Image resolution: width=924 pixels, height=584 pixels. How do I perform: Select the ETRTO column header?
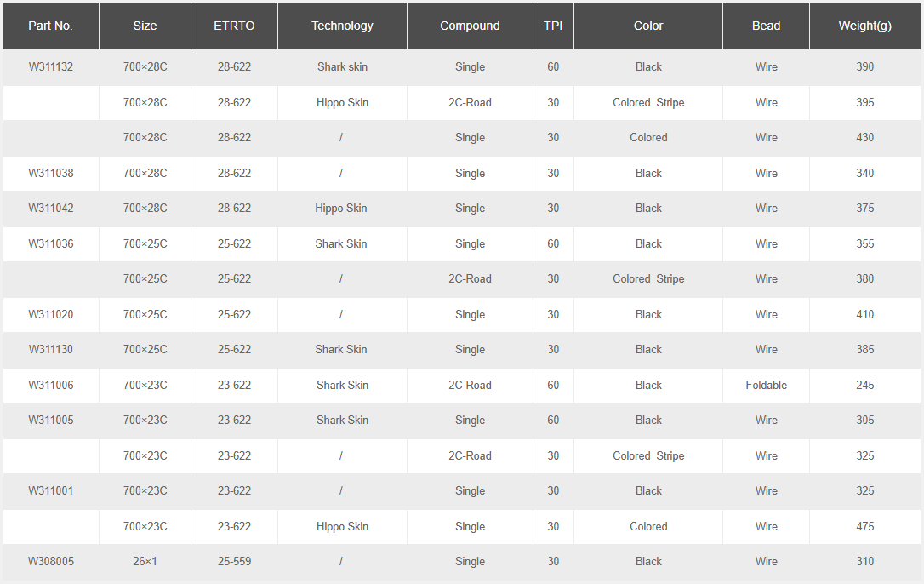pos(234,26)
